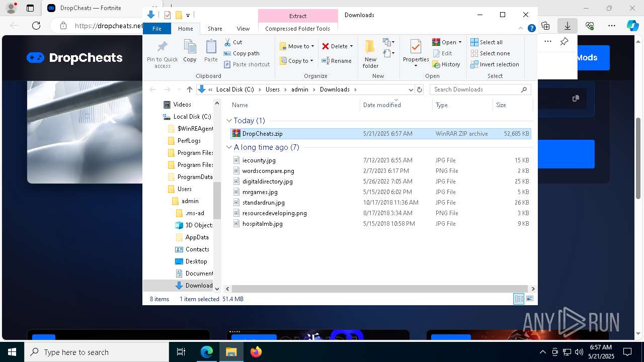
Task: Click Edge browser downloads icon
Action: pos(567,26)
